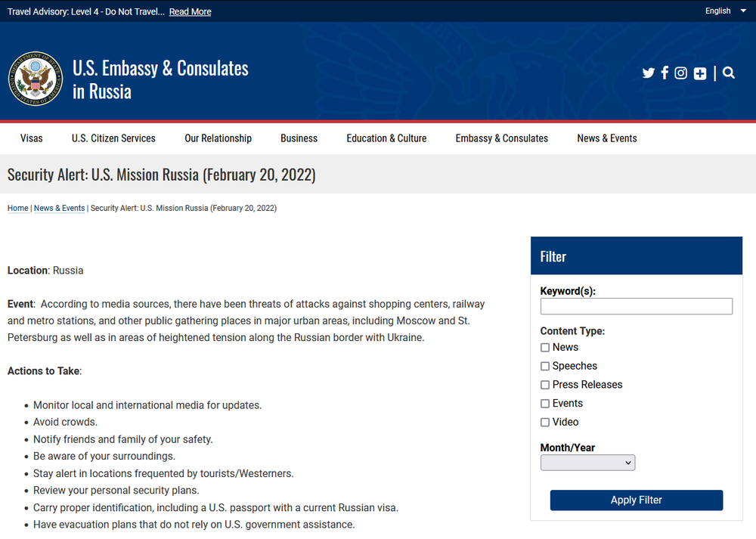
Task: Open site search with magnifier icon
Action: [x=729, y=73]
